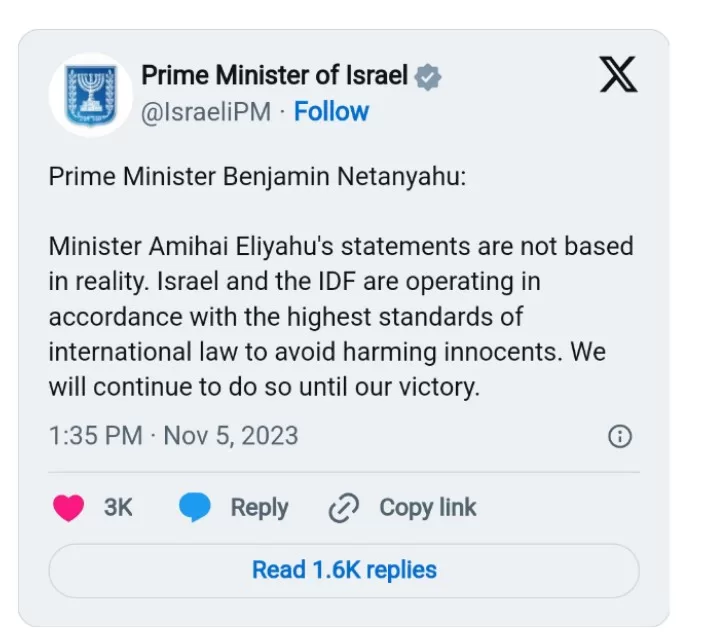The width and height of the screenshot is (706, 643).
Task: Open the Israel emblem profile avatar
Action: click(x=91, y=95)
